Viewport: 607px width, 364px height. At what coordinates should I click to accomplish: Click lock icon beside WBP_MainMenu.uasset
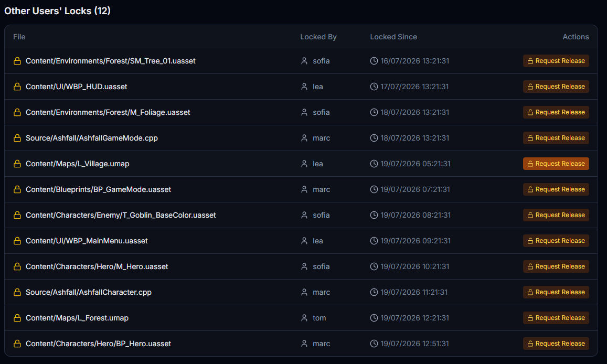17,241
